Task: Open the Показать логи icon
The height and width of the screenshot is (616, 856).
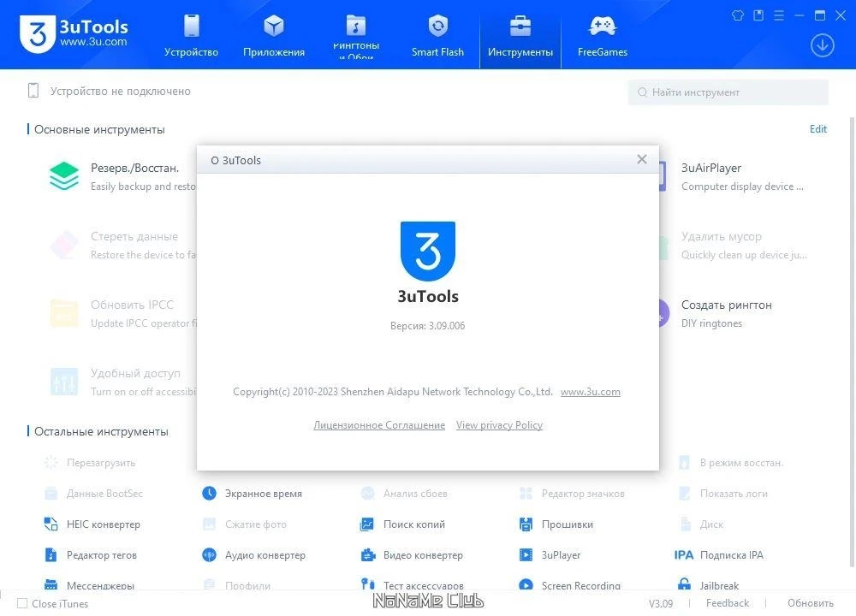Action: (x=684, y=494)
